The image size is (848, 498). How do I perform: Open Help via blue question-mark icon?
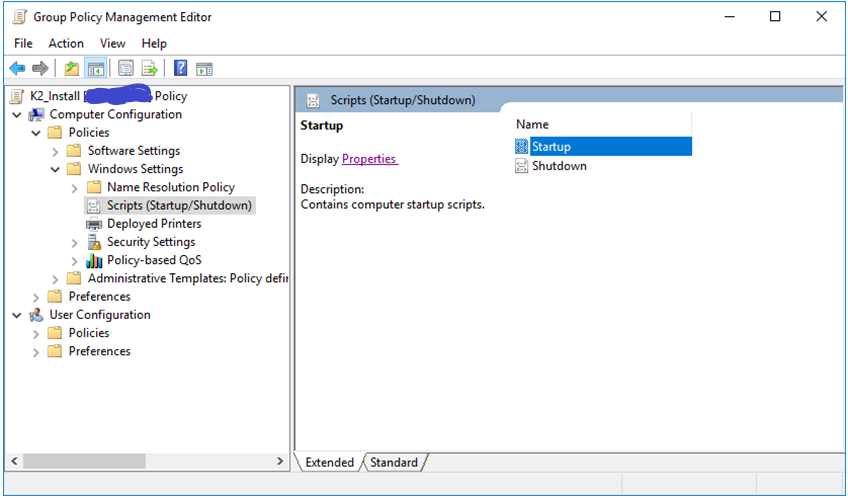point(181,68)
